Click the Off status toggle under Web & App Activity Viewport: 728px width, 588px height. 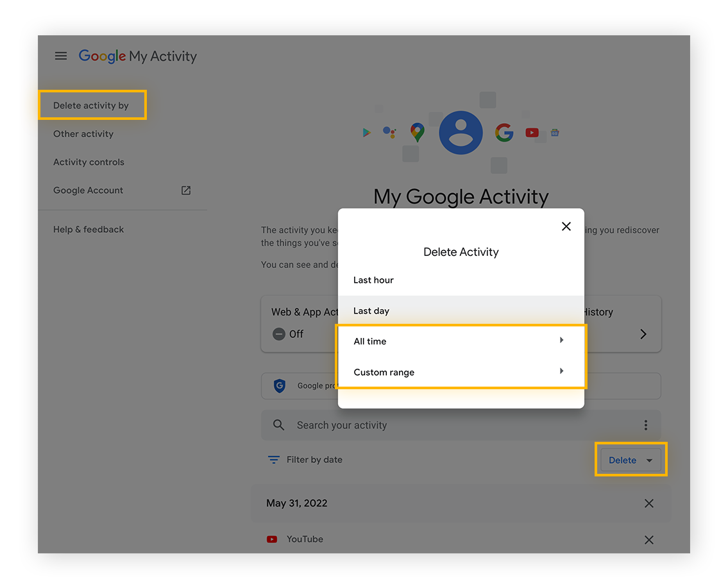coord(279,333)
